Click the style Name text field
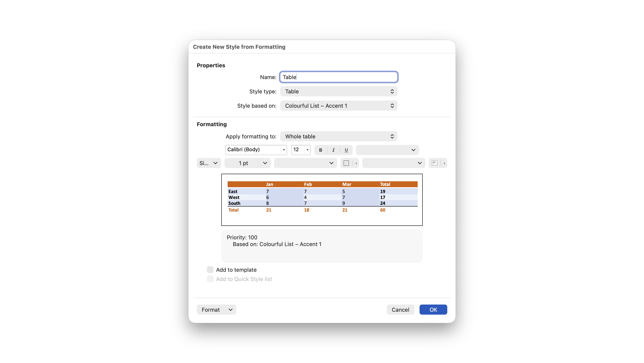The width and height of the screenshot is (644, 363). tap(339, 77)
